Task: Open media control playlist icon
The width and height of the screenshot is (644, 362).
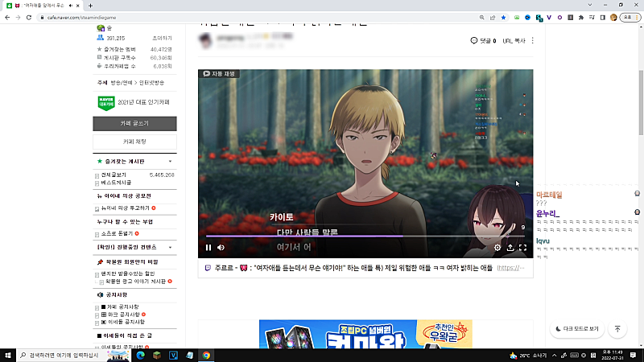Action: coord(592,18)
